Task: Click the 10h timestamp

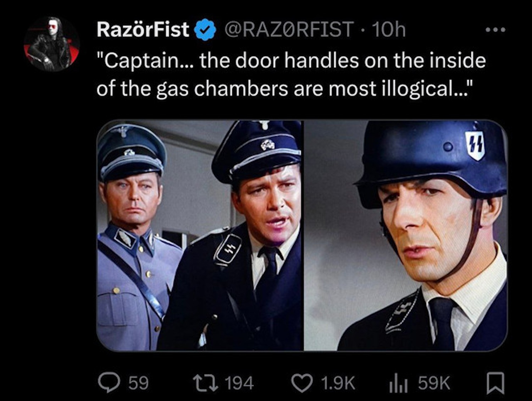Action: (388, 29)
